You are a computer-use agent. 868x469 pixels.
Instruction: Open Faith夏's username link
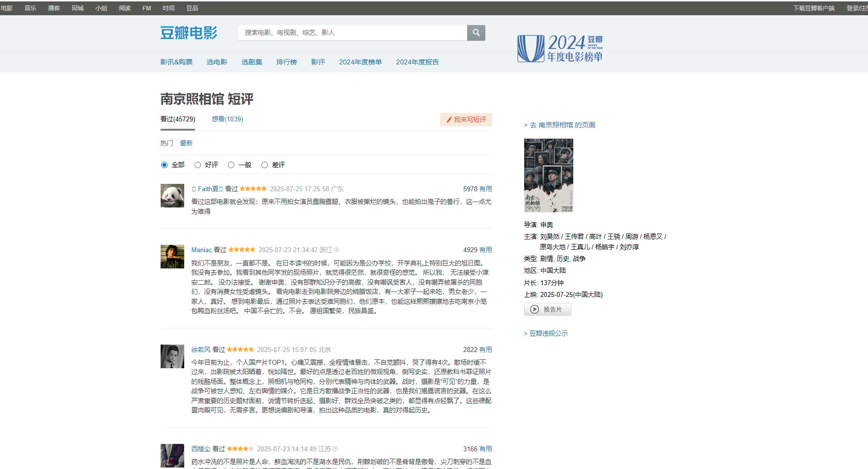pos(207,189)
